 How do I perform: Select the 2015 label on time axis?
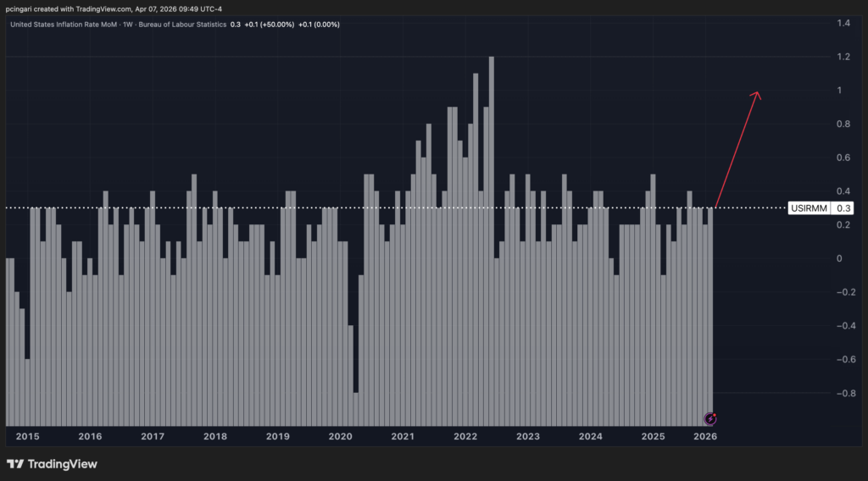27,436
